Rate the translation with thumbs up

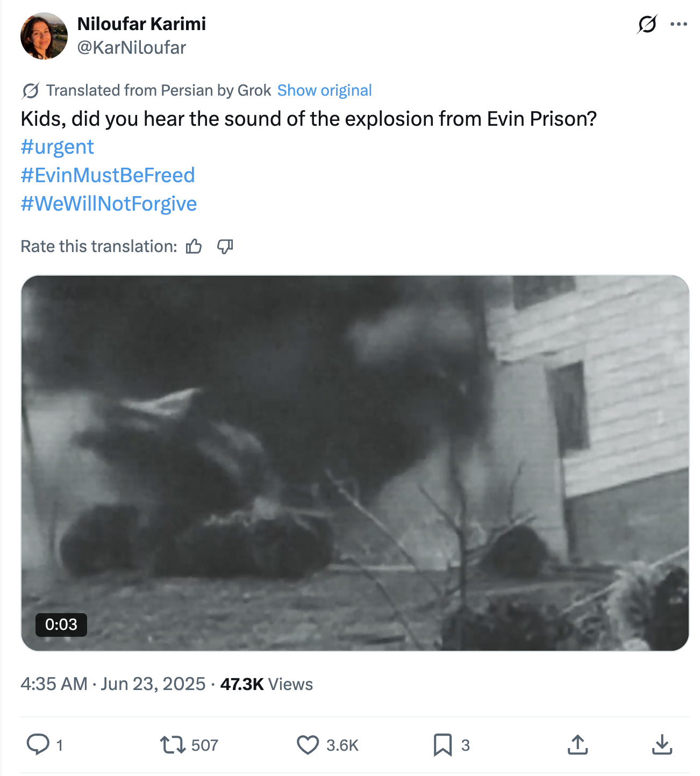pos(194,247)
